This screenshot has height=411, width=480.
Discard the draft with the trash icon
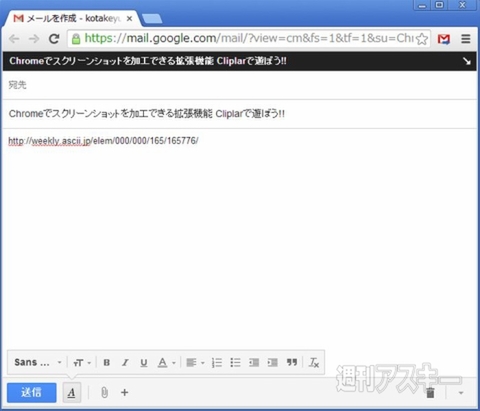(x=430, y=393)
